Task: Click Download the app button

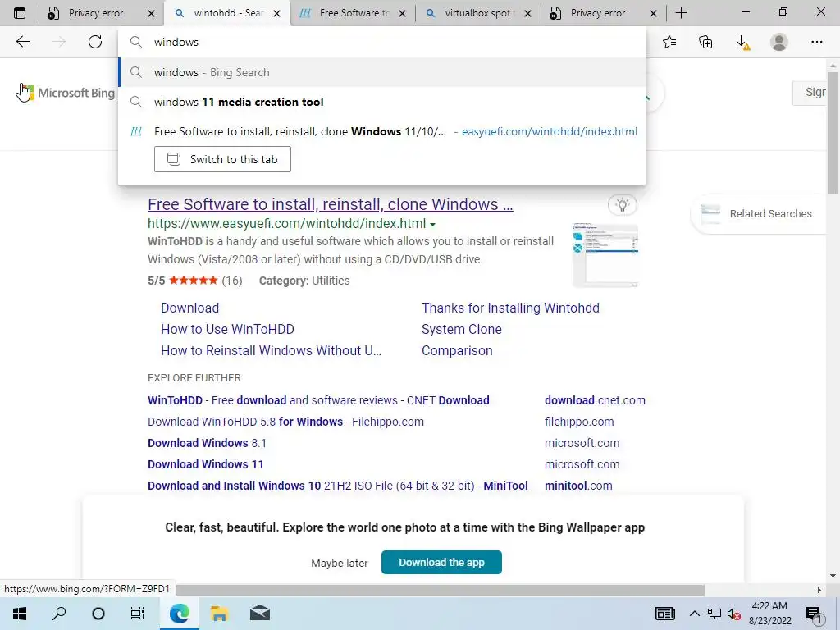Action: pos(441,562)
